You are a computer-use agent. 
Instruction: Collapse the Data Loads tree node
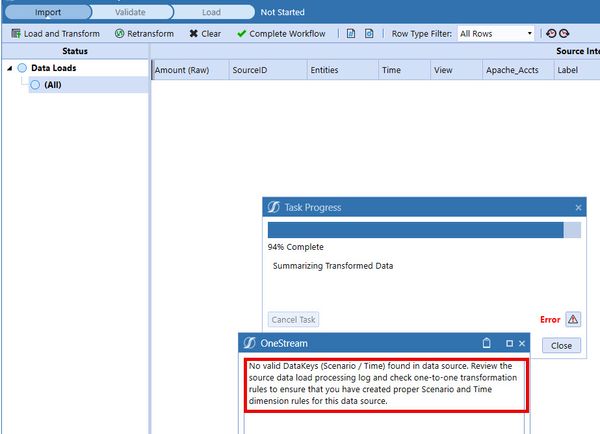(9, 68)
